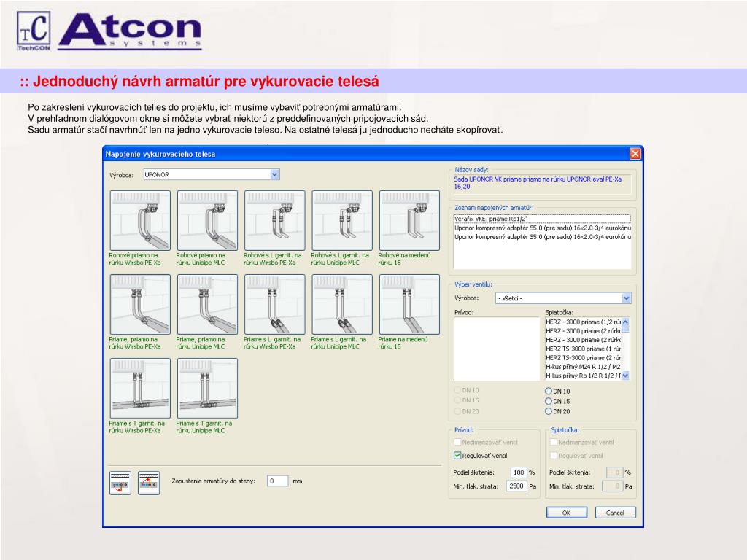
Task: Select DN 10 radio under Spiatočka
Action: (549, 391)
